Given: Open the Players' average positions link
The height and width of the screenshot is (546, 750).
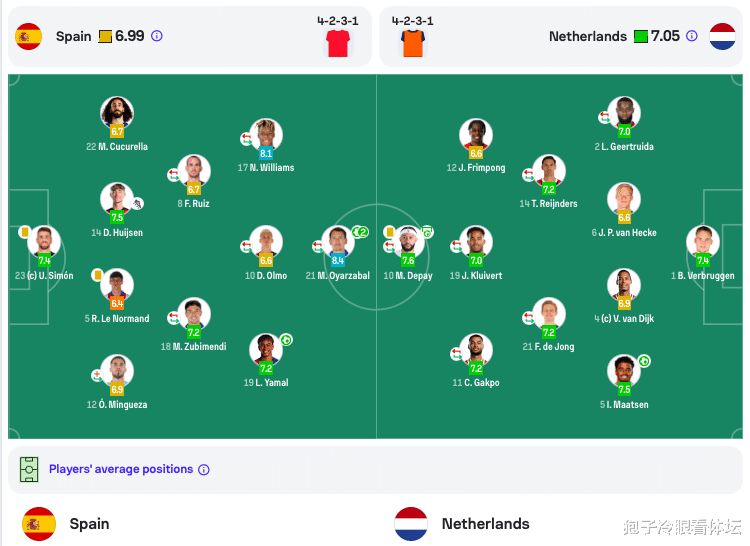Looking at the screenshot, I should tap(121, 469).
